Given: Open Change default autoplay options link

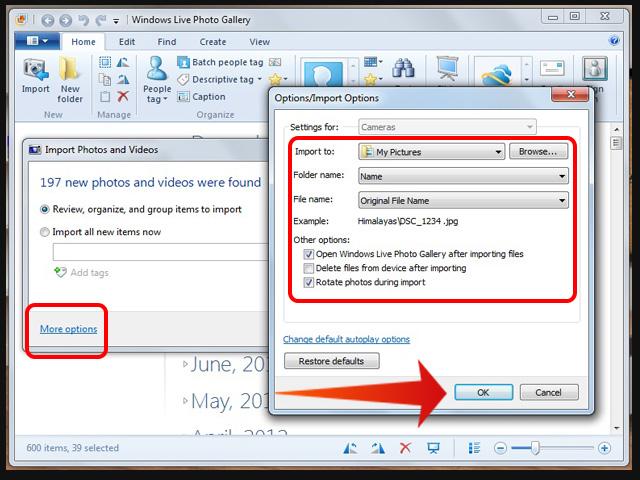Looking at the screenshot, I should (x=347, y=339).
